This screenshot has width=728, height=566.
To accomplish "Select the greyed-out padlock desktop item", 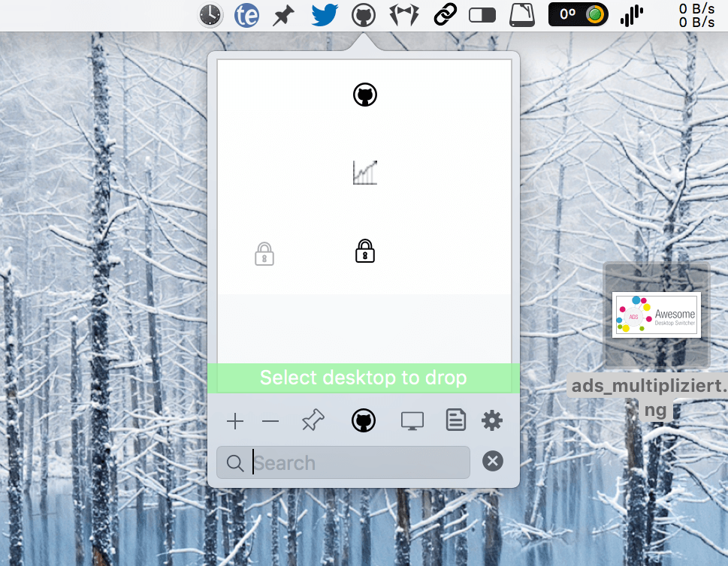I will (x=264, y=254).
